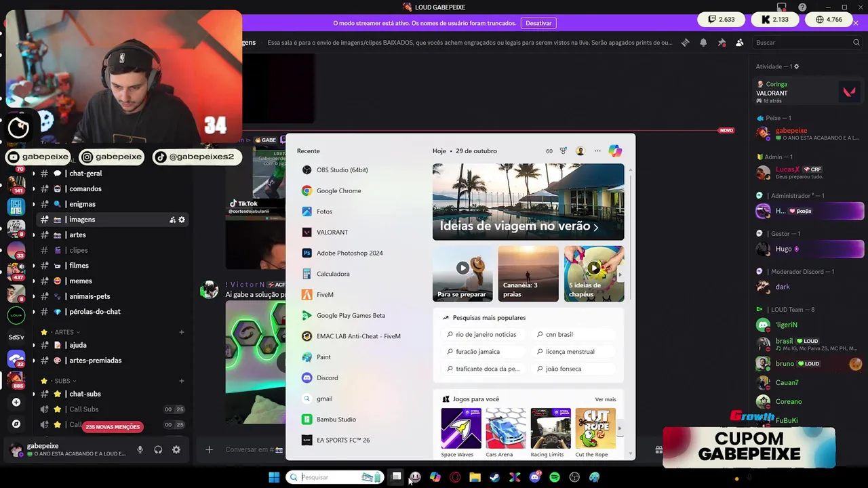Add a channel to ARTES category

tap(182, 332)
